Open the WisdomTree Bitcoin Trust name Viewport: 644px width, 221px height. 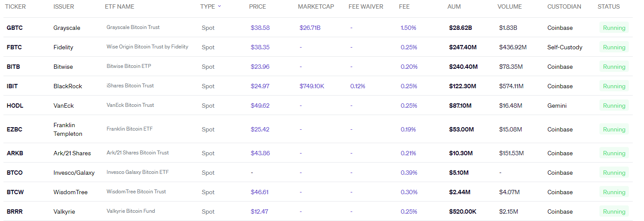[x=136, y=192]
